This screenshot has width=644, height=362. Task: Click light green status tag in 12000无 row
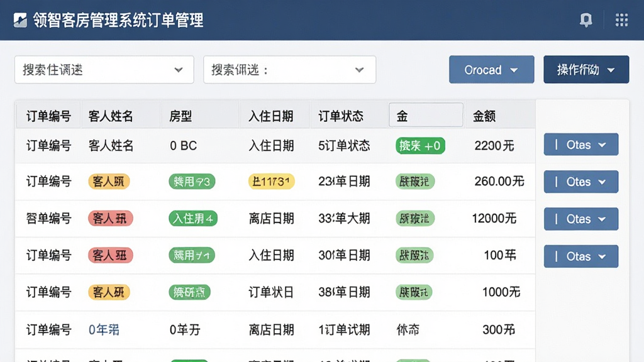(x=415, y=218)
